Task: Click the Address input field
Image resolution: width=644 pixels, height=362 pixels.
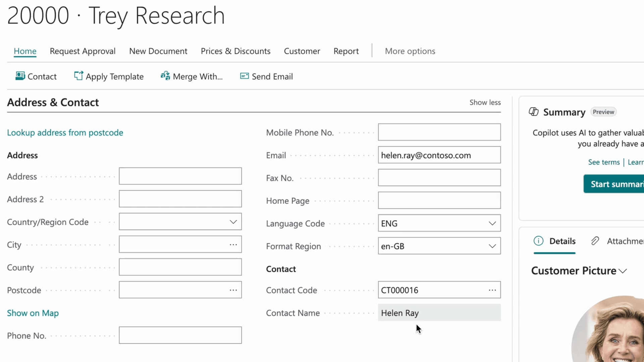Action: point(180,176)
